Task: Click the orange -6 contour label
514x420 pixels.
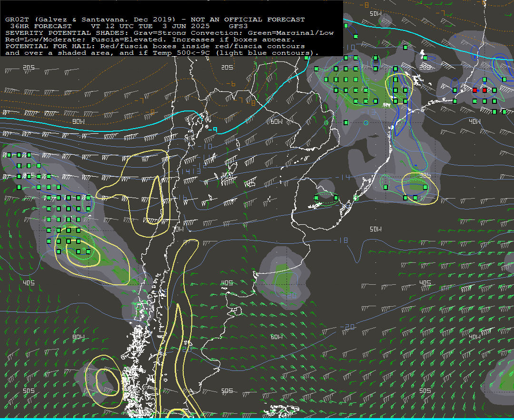Action: [231, 84]
